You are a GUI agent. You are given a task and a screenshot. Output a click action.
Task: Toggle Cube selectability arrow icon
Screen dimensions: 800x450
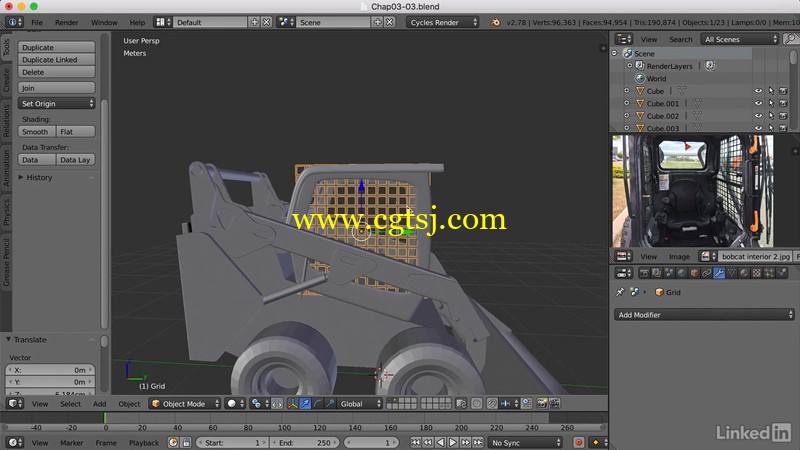click(x=771, y=91)
